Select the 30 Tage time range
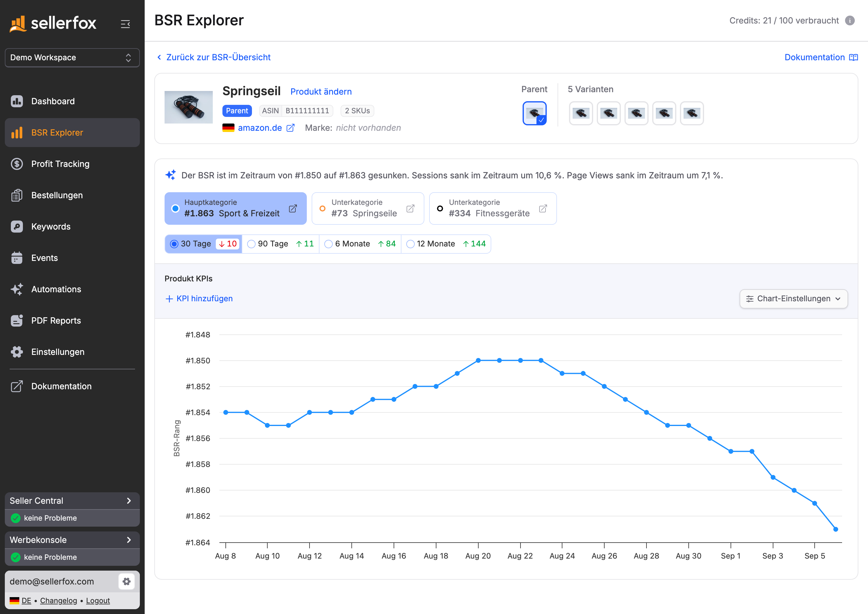 203,244
